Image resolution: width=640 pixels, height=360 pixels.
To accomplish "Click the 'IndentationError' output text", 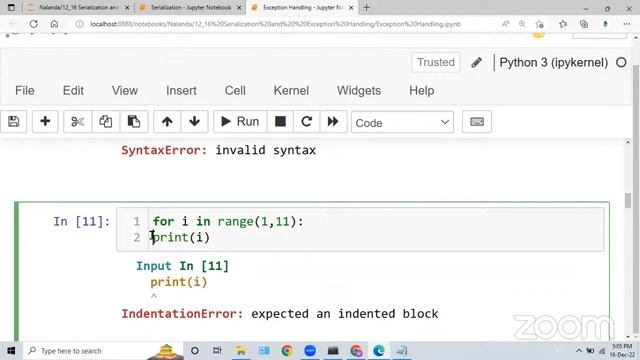I will click(x=182, y=314).
